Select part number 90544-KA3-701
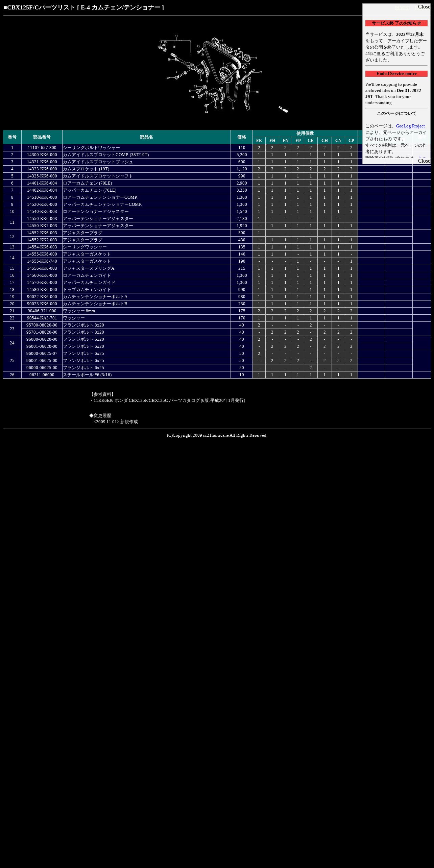The image size is (434, 868). coord(42,318)
